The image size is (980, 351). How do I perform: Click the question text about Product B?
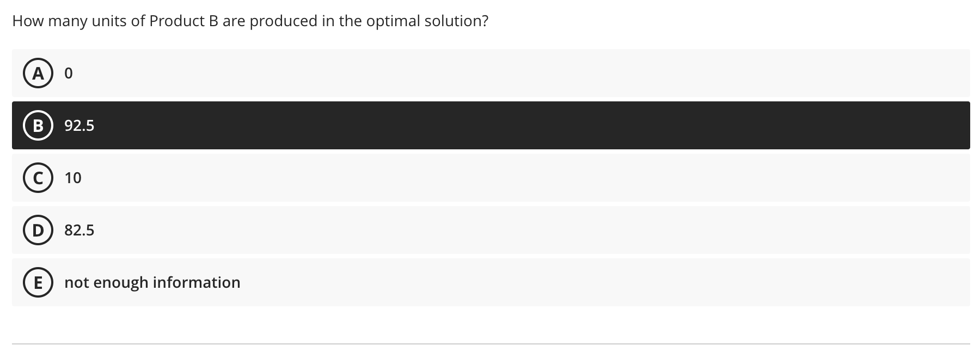pos(250,21)
